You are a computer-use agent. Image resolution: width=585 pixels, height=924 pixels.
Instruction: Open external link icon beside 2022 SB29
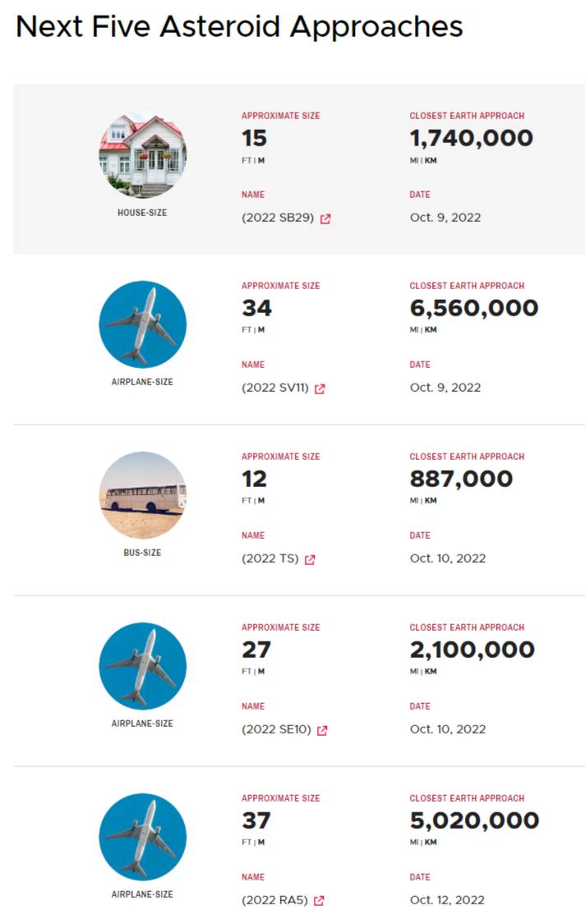tap(325, 218)
